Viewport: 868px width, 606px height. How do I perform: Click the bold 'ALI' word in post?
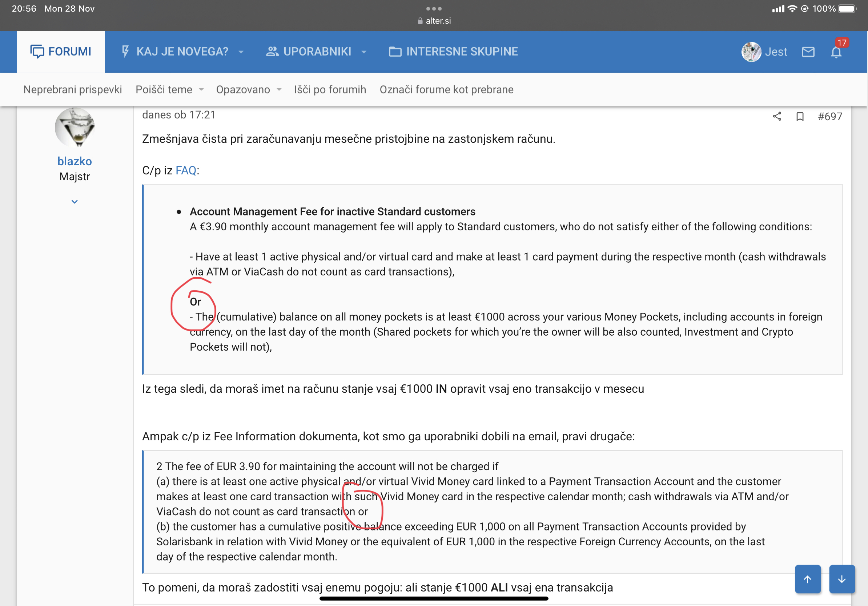[499, 587]
